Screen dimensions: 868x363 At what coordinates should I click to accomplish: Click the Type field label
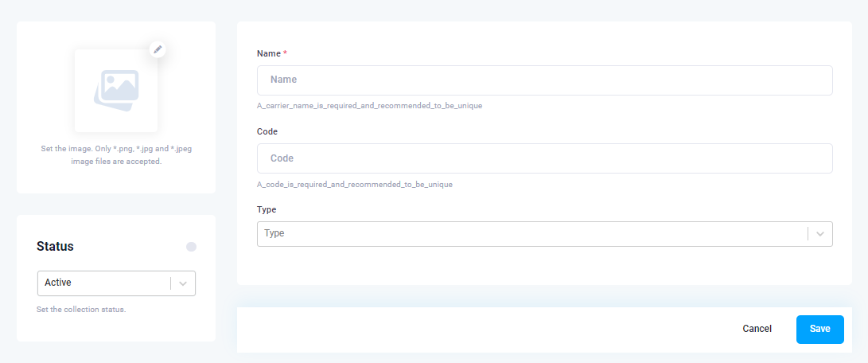[267, 209]
